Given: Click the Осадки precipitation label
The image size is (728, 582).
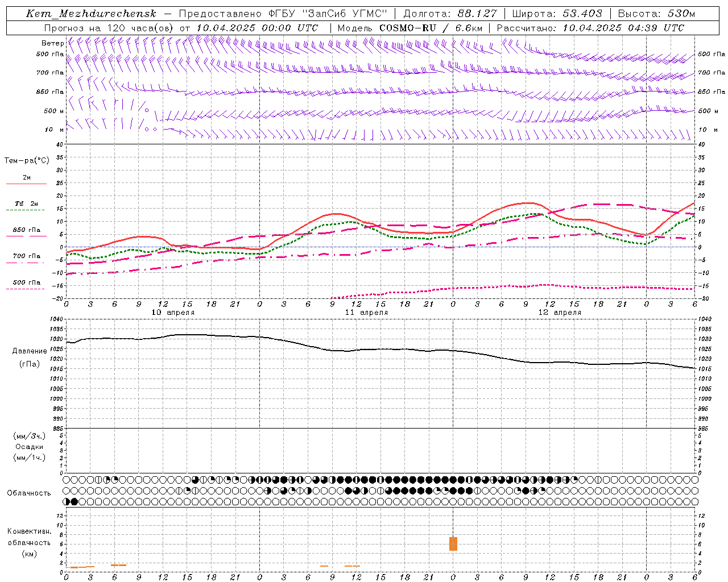Looking at the screenshot, I should [x=30, y=447].
